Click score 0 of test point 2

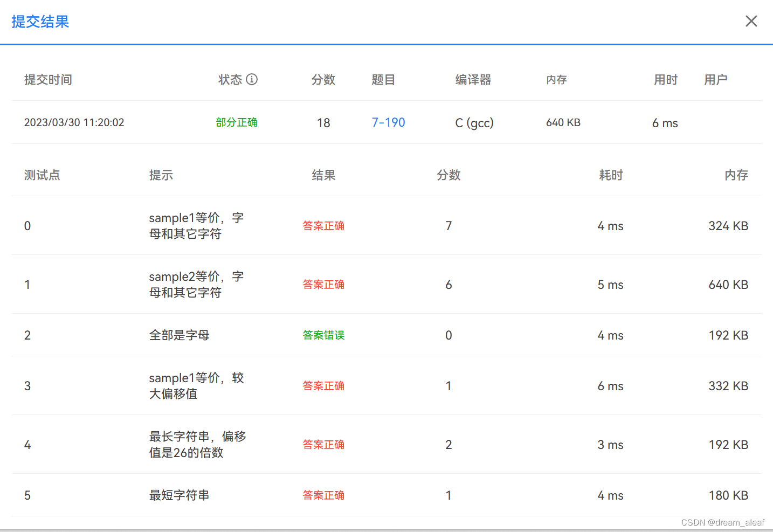pos(448,335)
